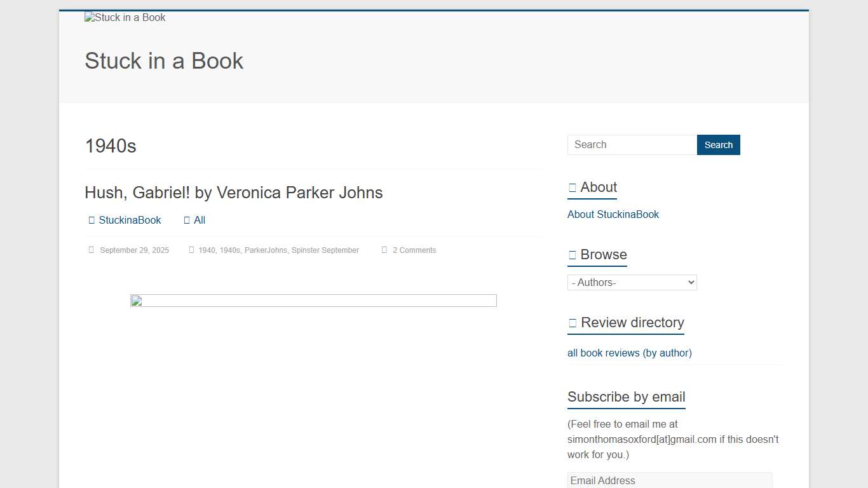Click into the Email Address field
The width and height of the screenshot is (868, 488).
669,480
